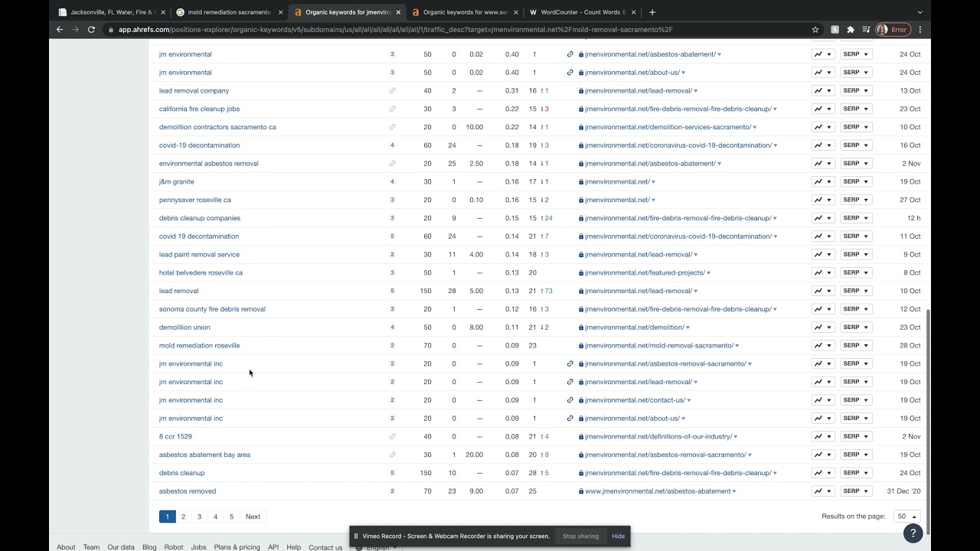Viewport: 980px width, 551px height.
Task: Click the browser forward arrow
Action: (x=75, y=30)
